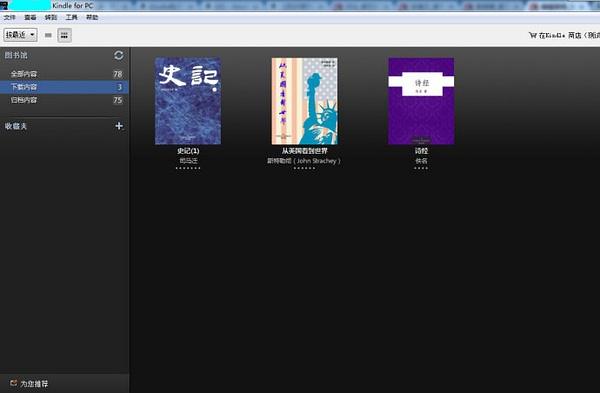Select 全部内容 in the library sidebar
Screen dimensions: 600x393
(64, 74)
